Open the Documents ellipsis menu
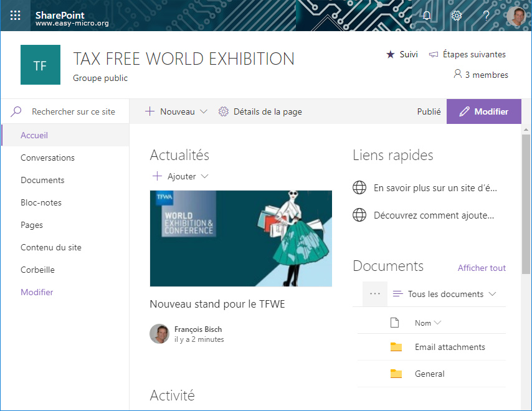 pos(375,294)
